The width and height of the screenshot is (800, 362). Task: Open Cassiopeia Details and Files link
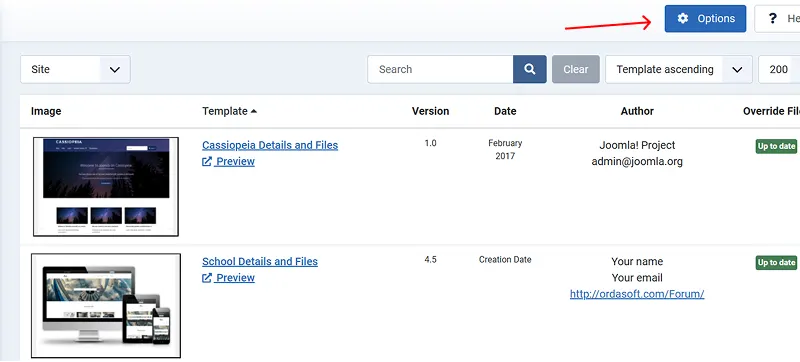pos(270,145)
